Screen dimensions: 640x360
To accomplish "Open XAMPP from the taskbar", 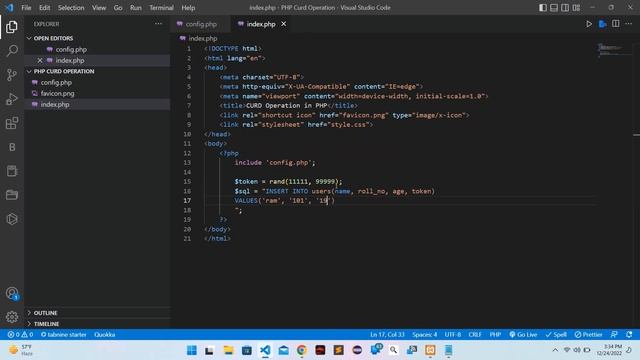I will (430, 350).
